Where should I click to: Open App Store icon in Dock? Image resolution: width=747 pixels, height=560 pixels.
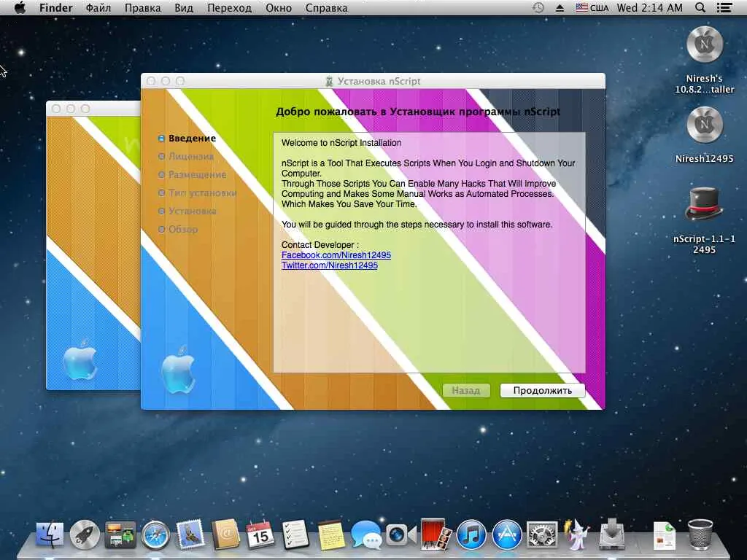pyautogui.click(x=506, y=534)
